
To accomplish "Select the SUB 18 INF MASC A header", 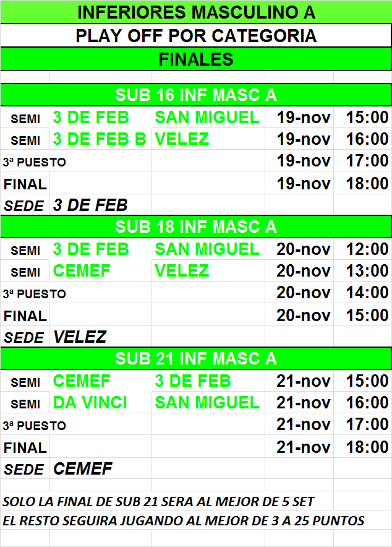I will point(196,226).
